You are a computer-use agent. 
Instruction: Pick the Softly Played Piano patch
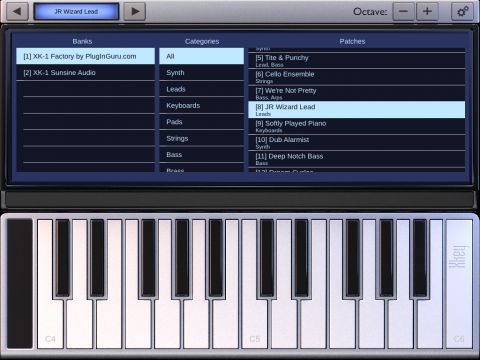click(x=357, y=126)
